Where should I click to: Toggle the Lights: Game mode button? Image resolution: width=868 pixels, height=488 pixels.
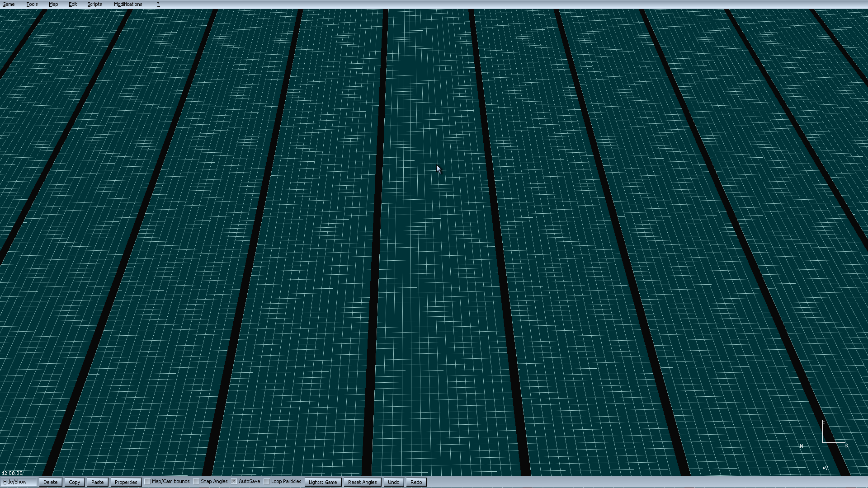(x=323, y=482)
